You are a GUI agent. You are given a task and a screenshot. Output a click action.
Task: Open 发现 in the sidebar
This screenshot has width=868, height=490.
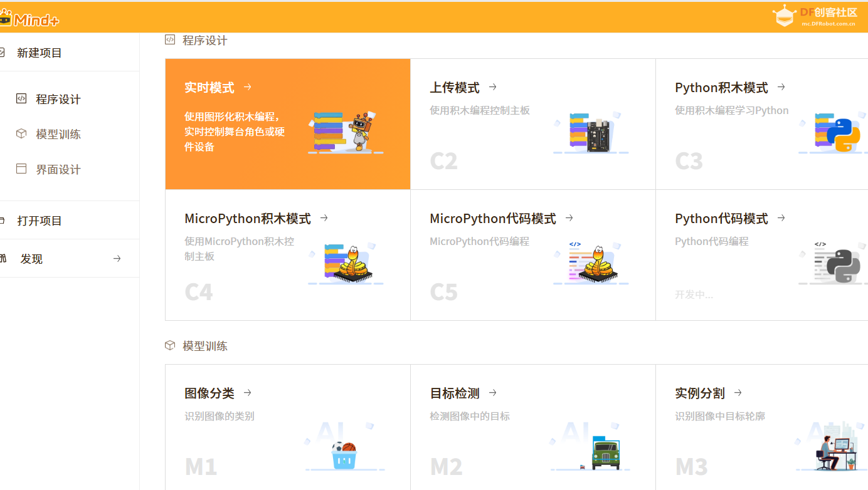point(31,259)
